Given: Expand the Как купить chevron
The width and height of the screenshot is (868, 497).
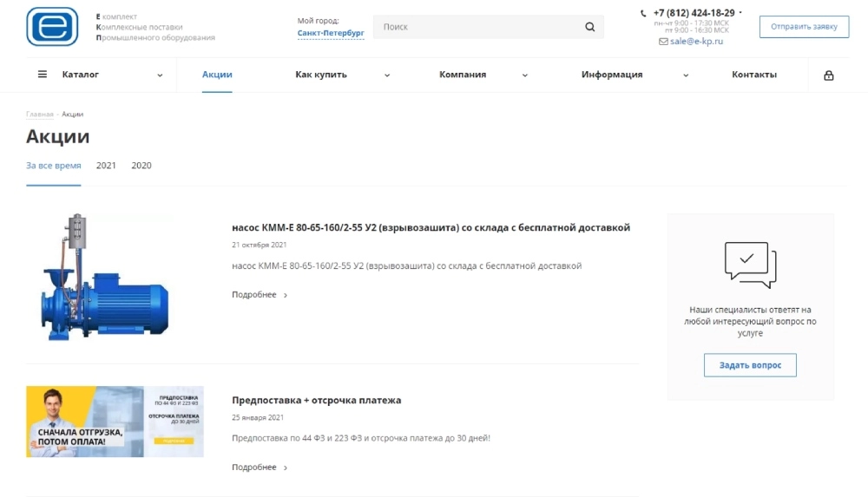Looking at the screenshot, I should click(387, 75).
